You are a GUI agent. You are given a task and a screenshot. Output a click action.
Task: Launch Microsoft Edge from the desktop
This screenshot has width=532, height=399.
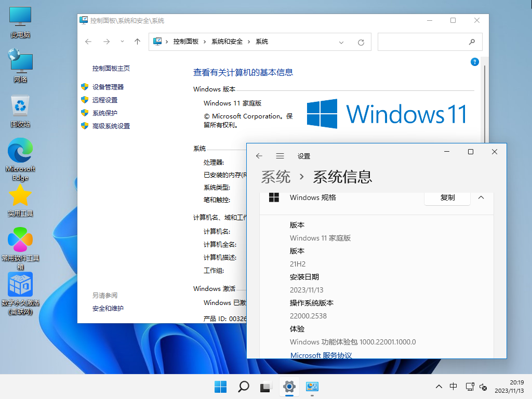pyautogui.click(x=20, y=159)
